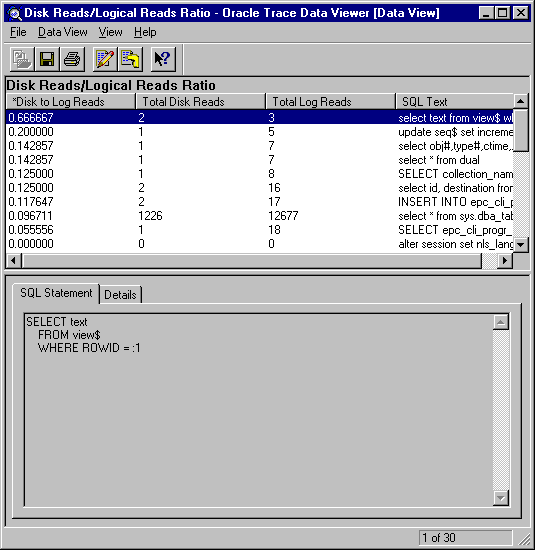The image size is (535, 550).
Task: Minimize the Oracle Trace Data Viewer window
Action: click(486, 13)
